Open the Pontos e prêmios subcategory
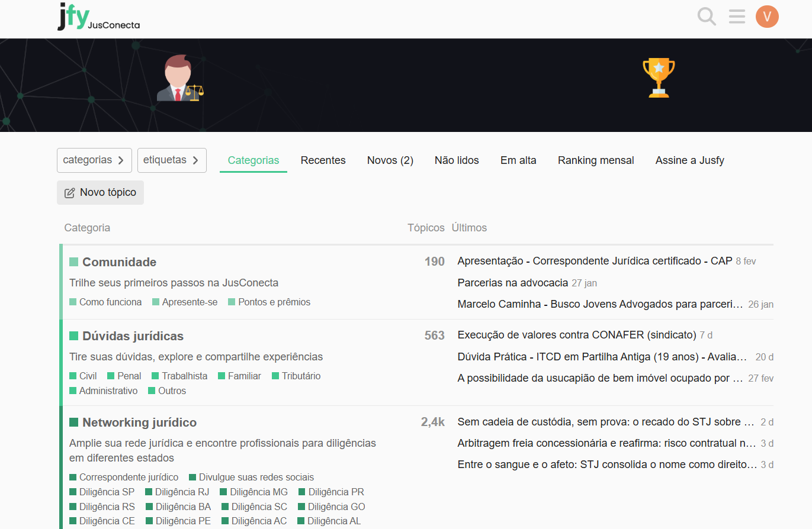812x529 pixels. 274,302
